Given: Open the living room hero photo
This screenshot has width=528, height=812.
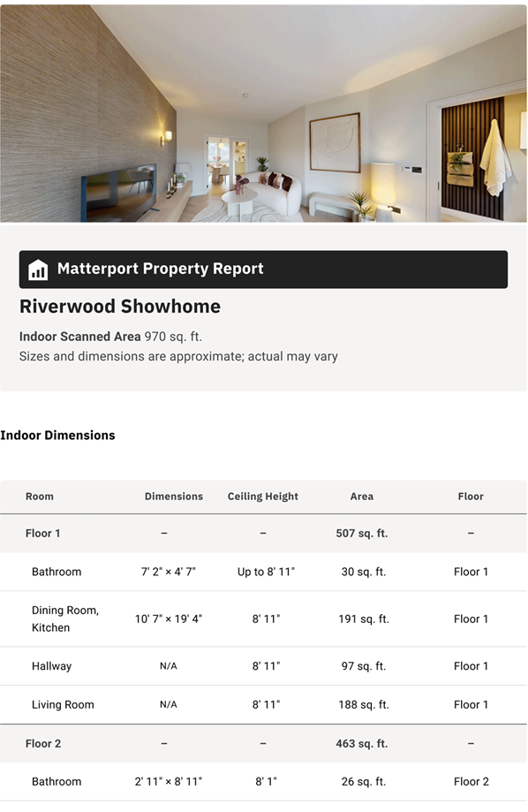Looking at the screenshot, I should coord(263,113).
